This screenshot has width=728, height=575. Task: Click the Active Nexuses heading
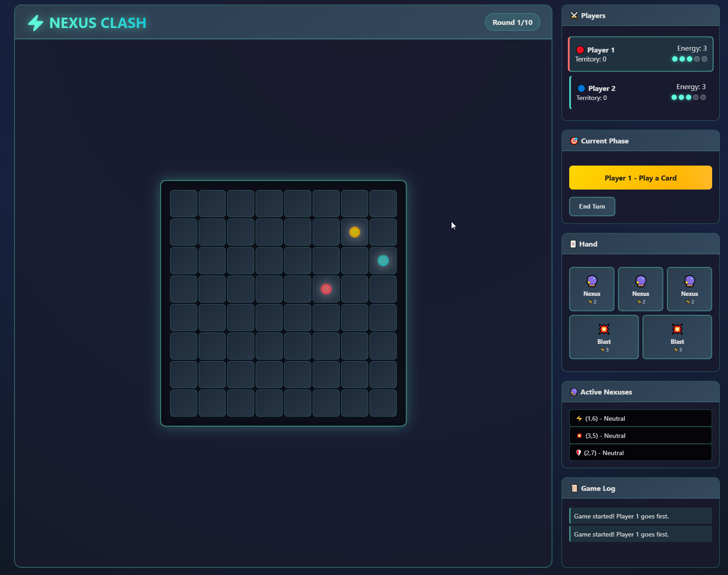pos(606,392)
